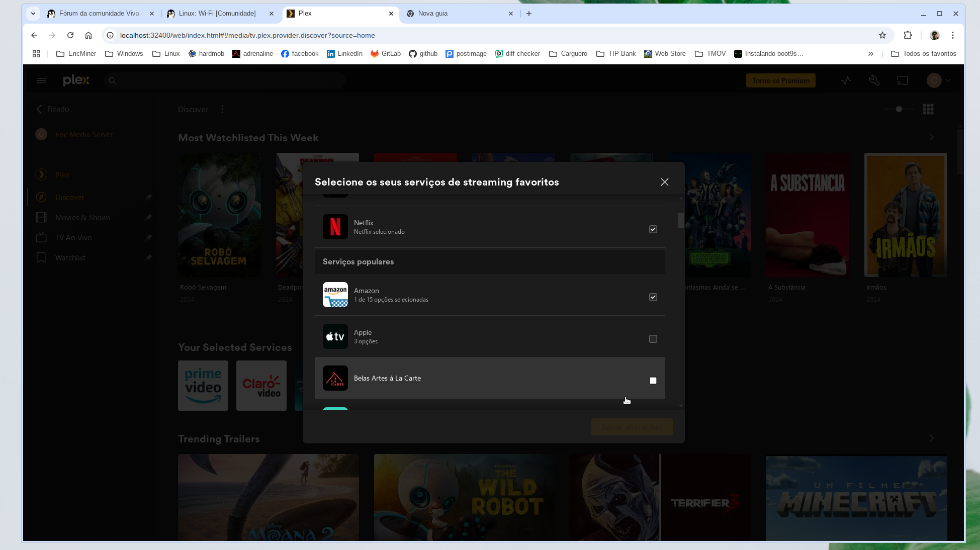Open Irmãos poster

click(x=906, y=215)
